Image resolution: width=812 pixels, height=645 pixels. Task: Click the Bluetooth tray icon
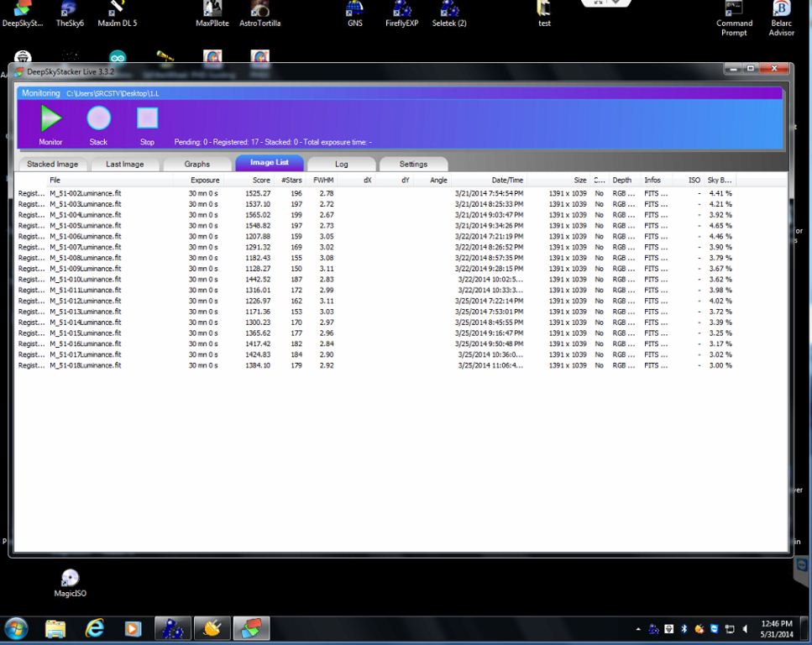coord(684,629)
